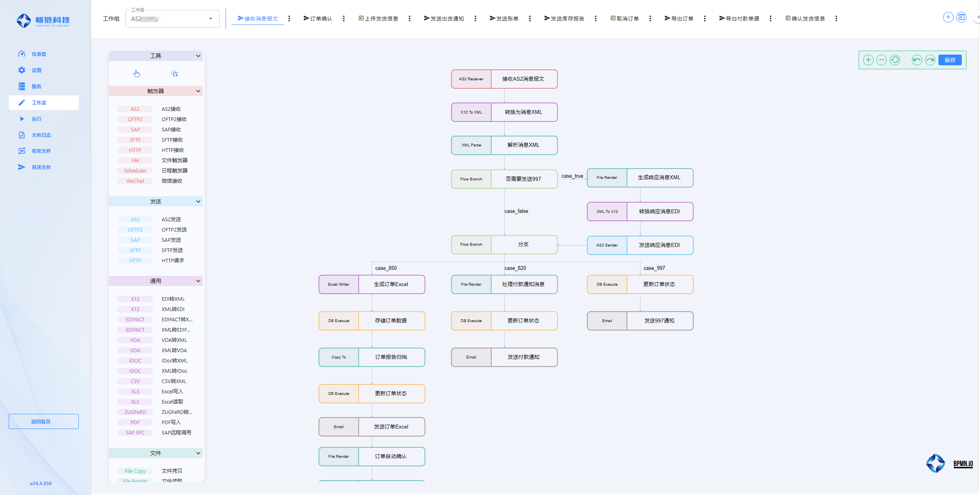980x495 pixels.
Task: Click the green zoom in canvas icon
Action: pyautogui.click(x=868, y=60)
